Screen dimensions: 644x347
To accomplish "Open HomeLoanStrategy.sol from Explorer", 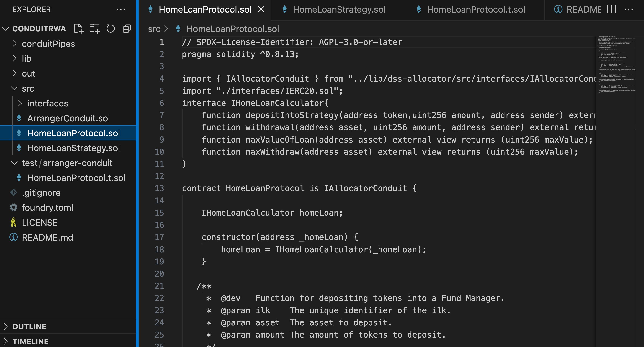I will pos(68,148).
